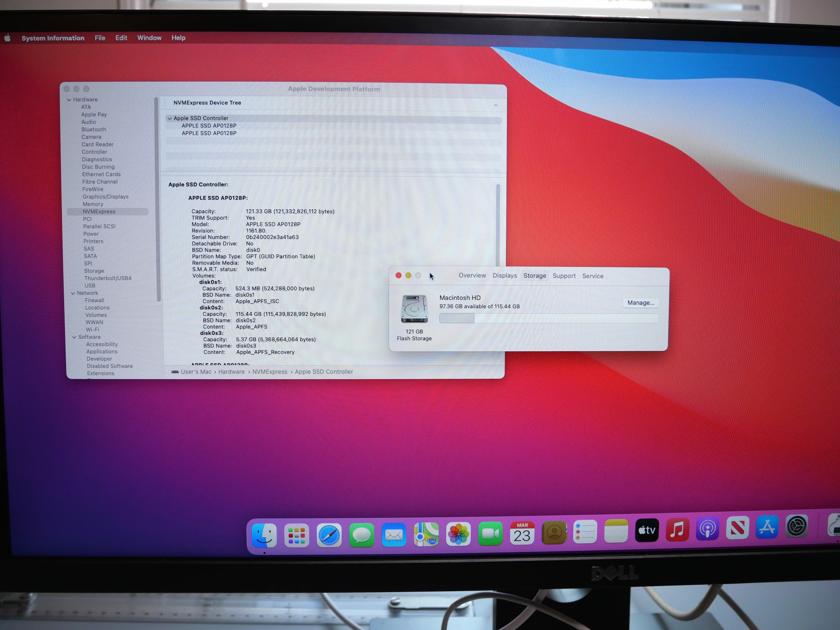Switch to the Support tab
The image size is (840, 630).
[x=564, y=276]
